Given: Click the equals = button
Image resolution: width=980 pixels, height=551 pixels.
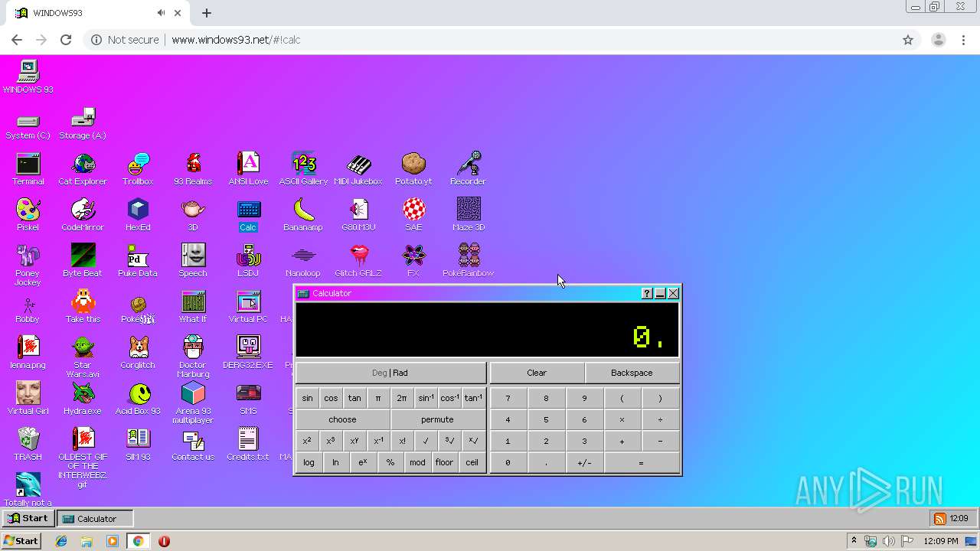Looking at the screenshot, I should coord(641,462).
